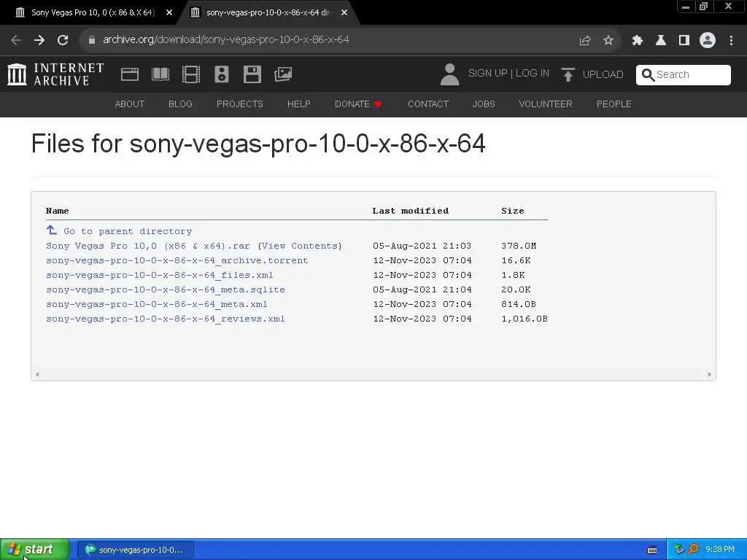
Task: Open the Texts book icon
Action: tap(160, 74)
